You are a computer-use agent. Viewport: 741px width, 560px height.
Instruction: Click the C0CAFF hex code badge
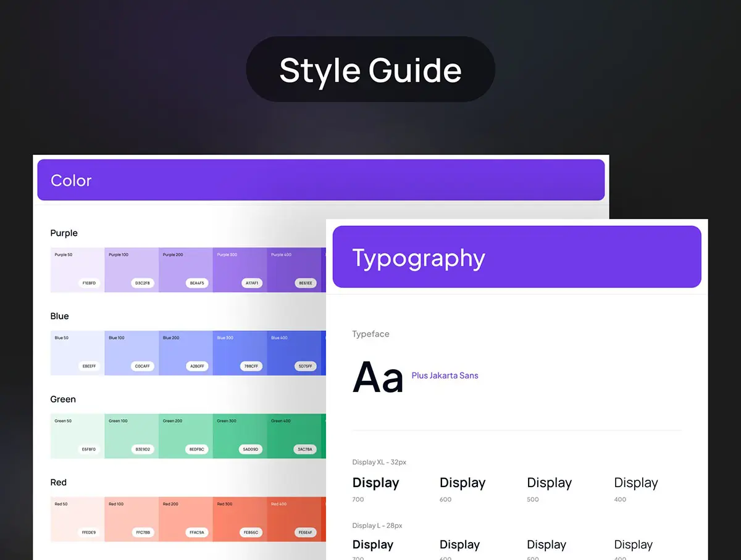(x=143, y=366)
